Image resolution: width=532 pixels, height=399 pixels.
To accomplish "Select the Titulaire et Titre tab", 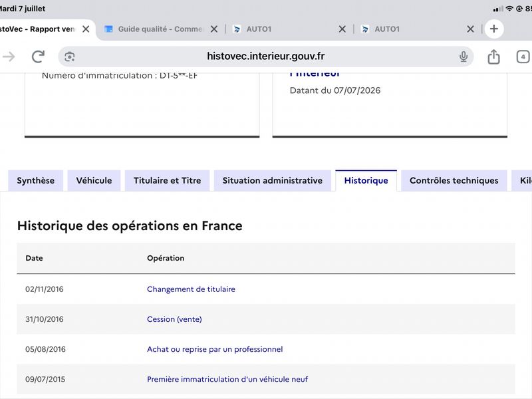I will click(x=168, y=180).
